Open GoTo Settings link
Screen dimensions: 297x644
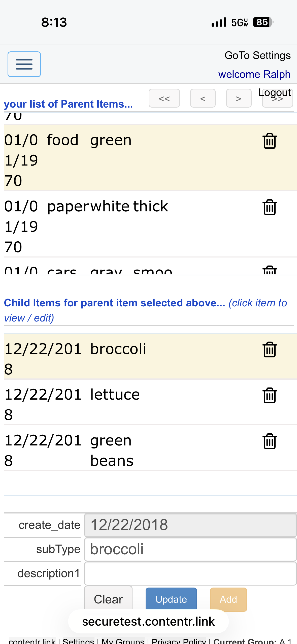[x=257, y=55]
